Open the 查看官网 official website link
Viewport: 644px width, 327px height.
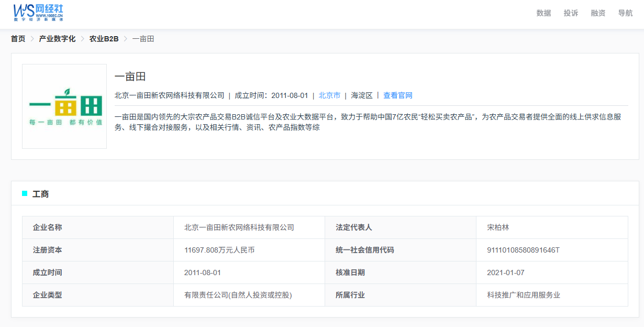click(x=398, y=95)
